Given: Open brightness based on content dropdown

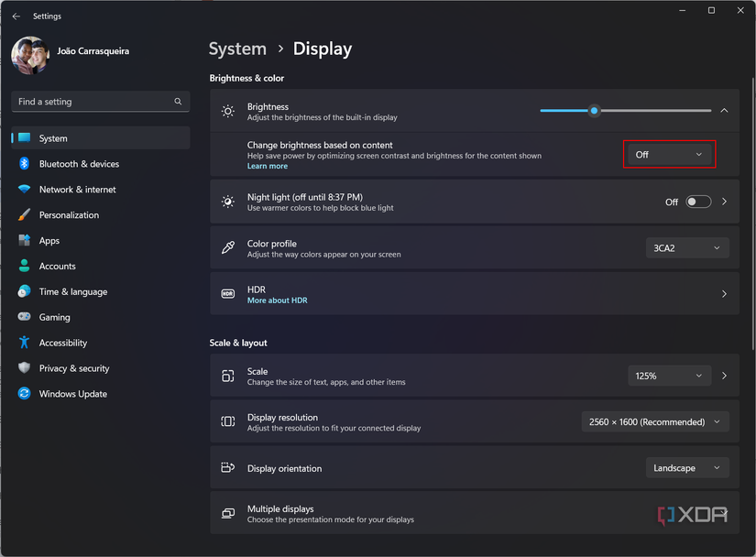Looking at the screenshot, I should (x=669, y=155).
